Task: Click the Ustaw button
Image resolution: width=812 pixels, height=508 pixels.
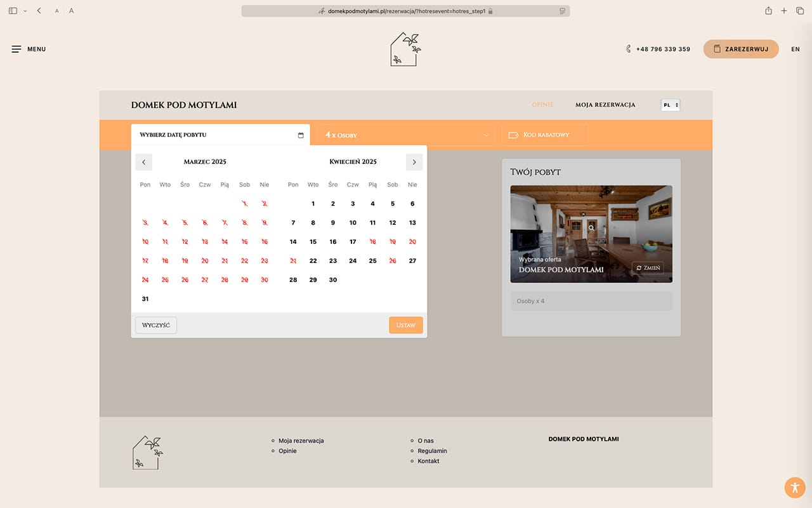Action: pyautogui.click(x=405, y=325)
